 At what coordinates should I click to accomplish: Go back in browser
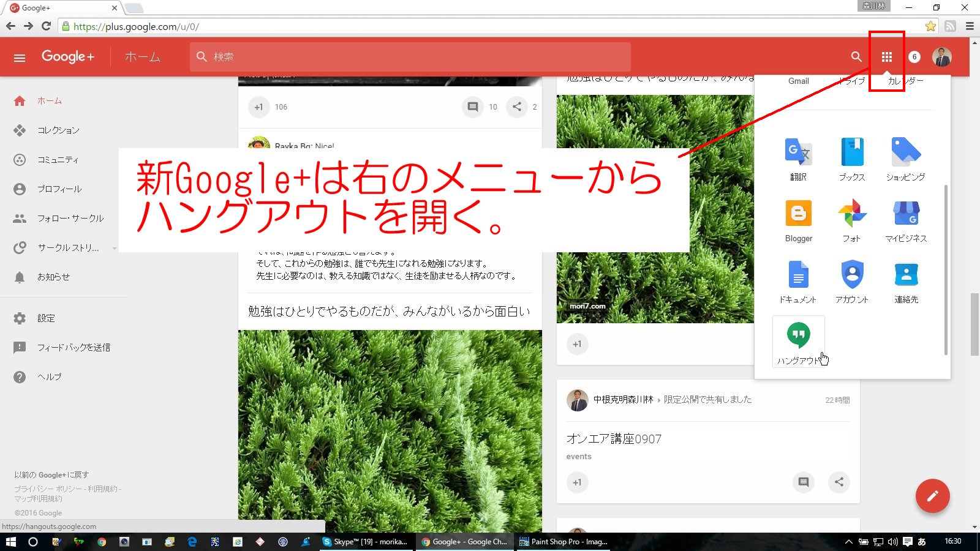coord(10,26)
